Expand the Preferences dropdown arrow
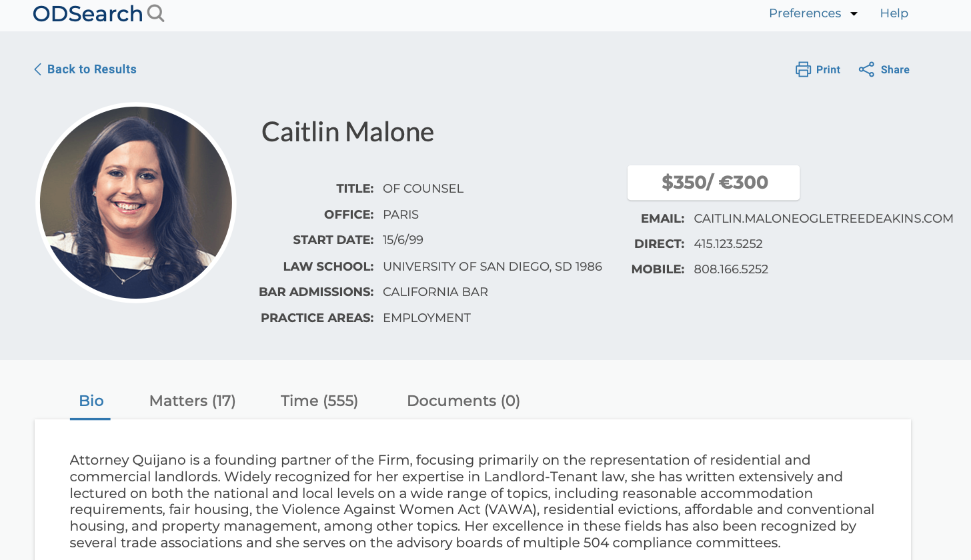 pyautogui.click(x=854, y=14)
